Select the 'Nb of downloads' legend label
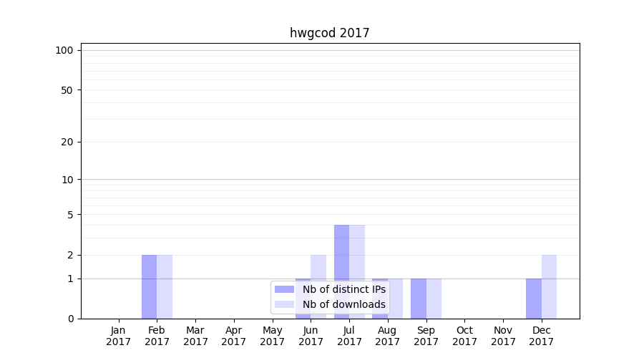The image size is (644, 358). point(343,304)
